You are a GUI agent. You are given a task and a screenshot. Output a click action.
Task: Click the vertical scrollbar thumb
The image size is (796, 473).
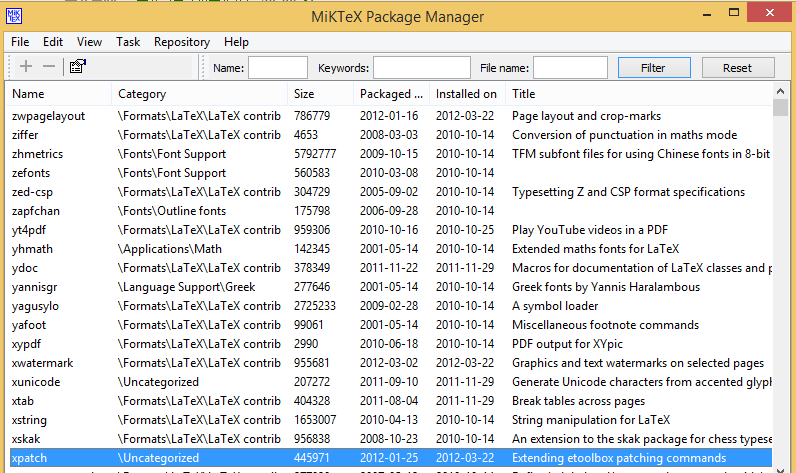point(780,108)
